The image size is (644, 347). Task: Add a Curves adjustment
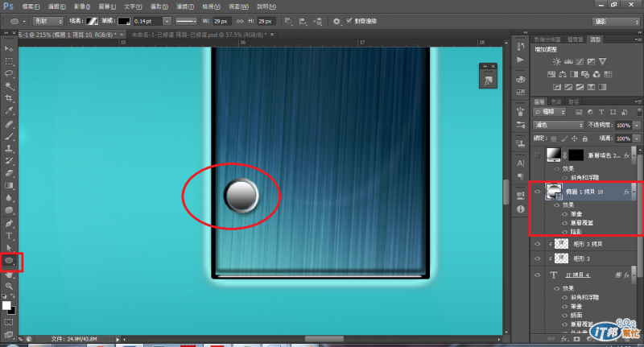pyautogui.click(x=580, y=62)
